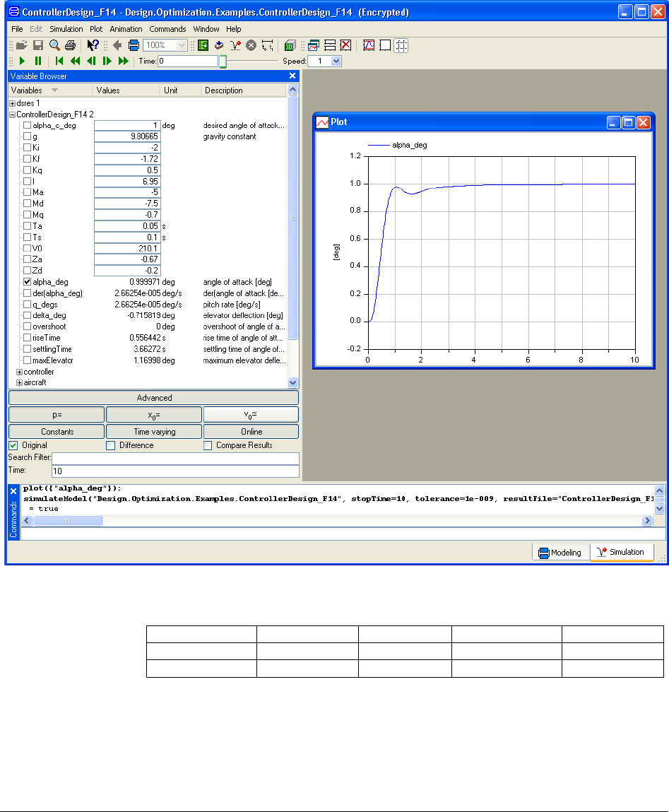Switch to the Modeling tab
669x812 pixels.
coord(560,553)
